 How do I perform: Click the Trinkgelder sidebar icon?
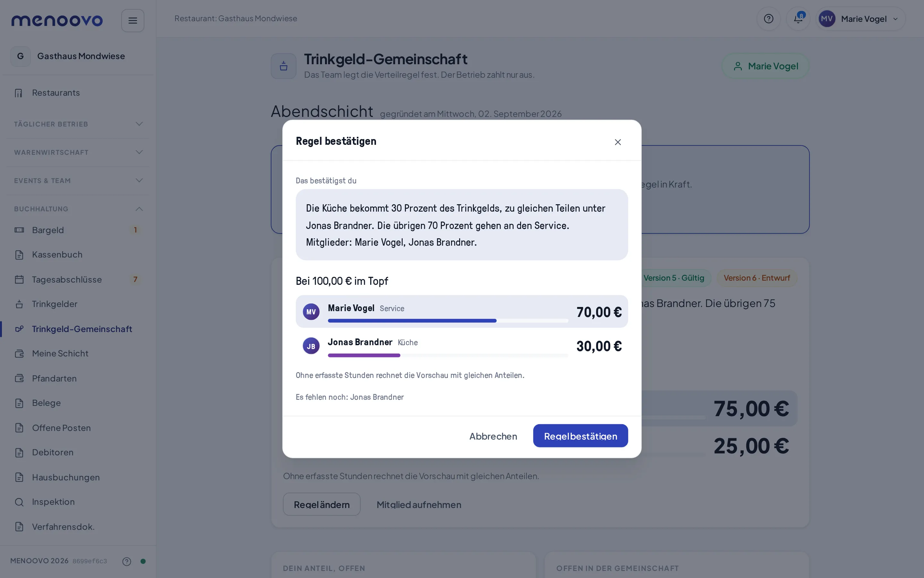[x=19, y=304]
